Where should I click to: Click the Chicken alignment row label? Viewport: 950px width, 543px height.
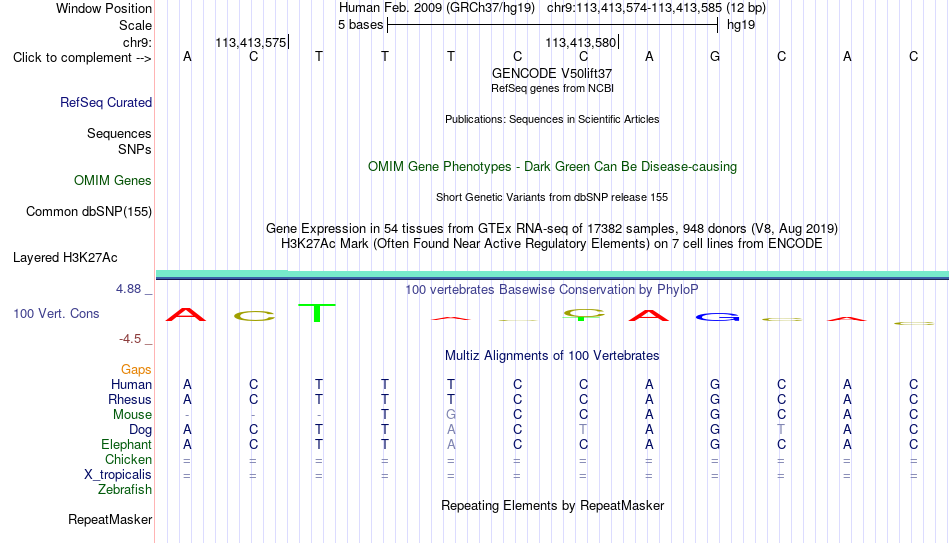click(x=128, y=459)
